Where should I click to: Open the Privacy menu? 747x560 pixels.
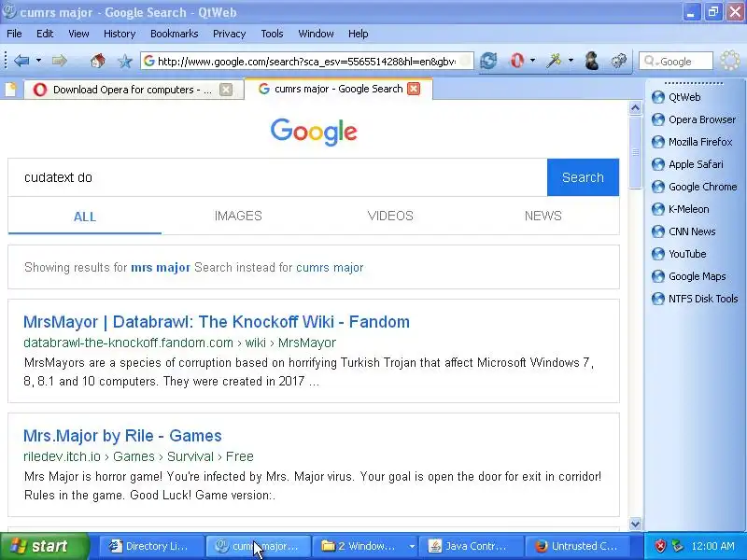229,34
